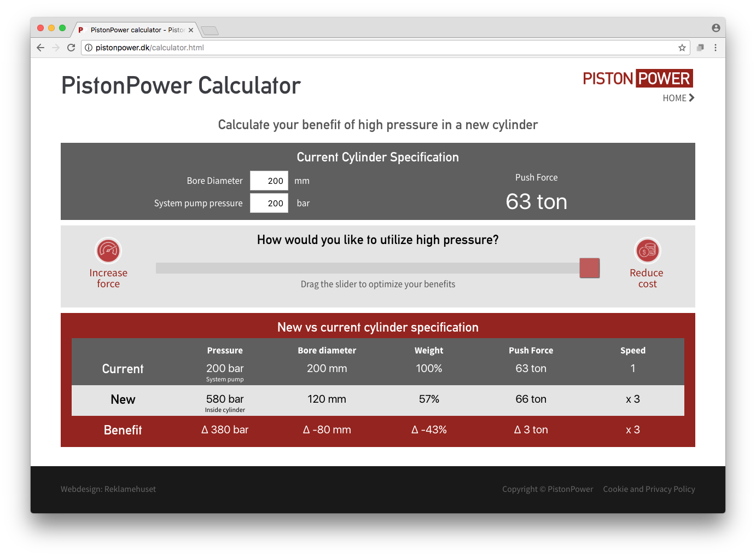Click the '120 mm' new bore diameter cell
Image resolution: width=756 pixels, height=557 pixels.
pos(327,399)
